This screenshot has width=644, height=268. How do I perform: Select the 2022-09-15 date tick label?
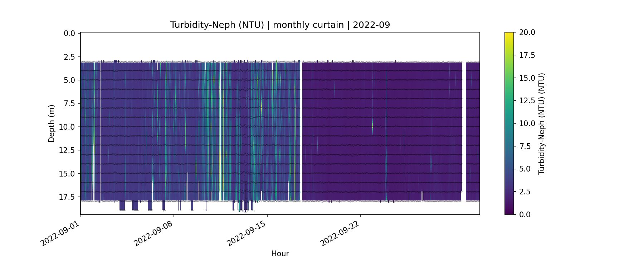pos(246,233)
